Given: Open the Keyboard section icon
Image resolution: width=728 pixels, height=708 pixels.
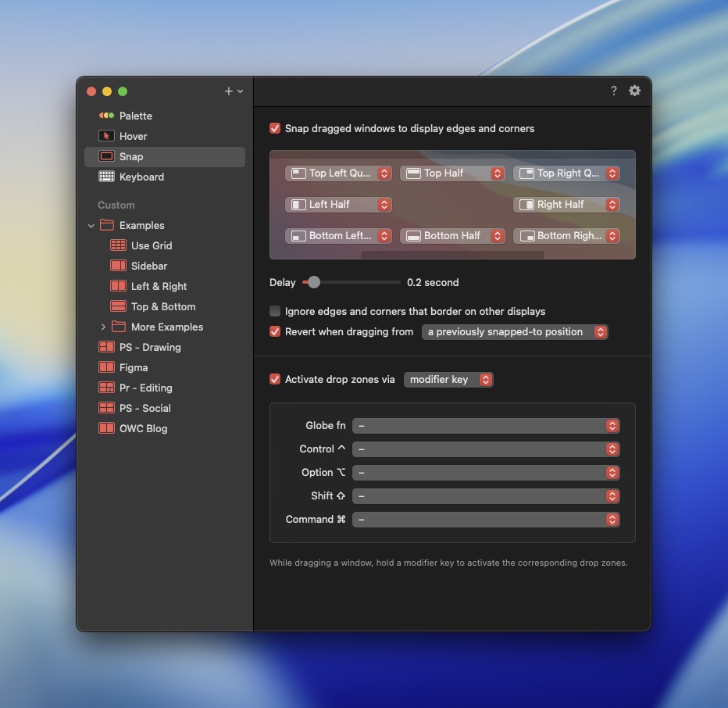Looking at the screenshot, I should (x=106, y=177).
